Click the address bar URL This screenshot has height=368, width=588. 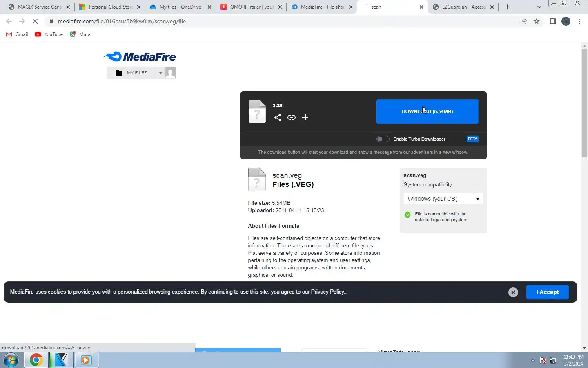click(122, 21)
